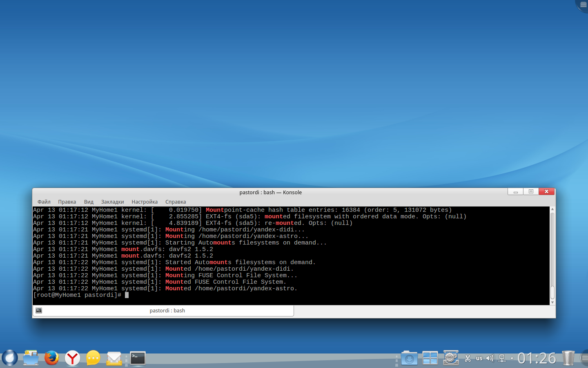Open system settings gear icon
588x368 pixels.
tap(451, 358)
